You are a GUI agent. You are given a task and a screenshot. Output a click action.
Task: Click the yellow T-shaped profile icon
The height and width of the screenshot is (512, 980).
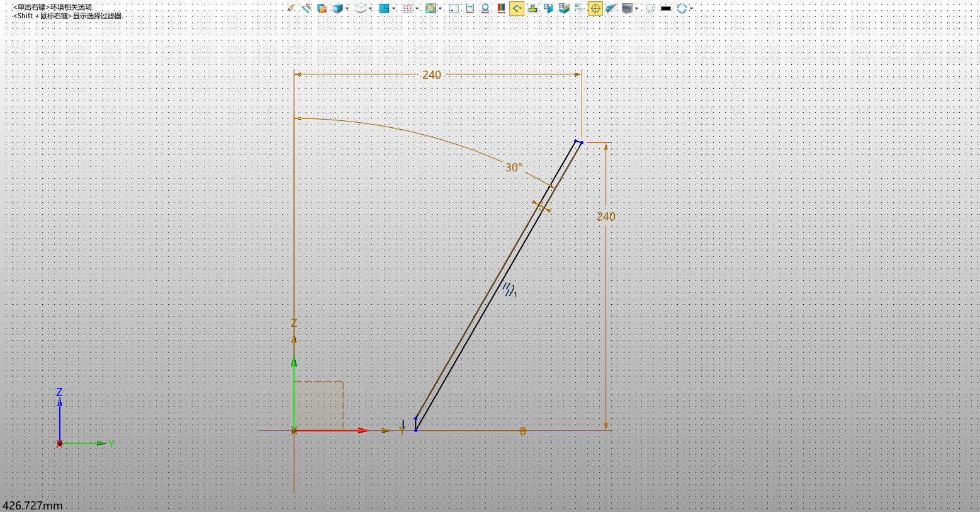(532, 8)
